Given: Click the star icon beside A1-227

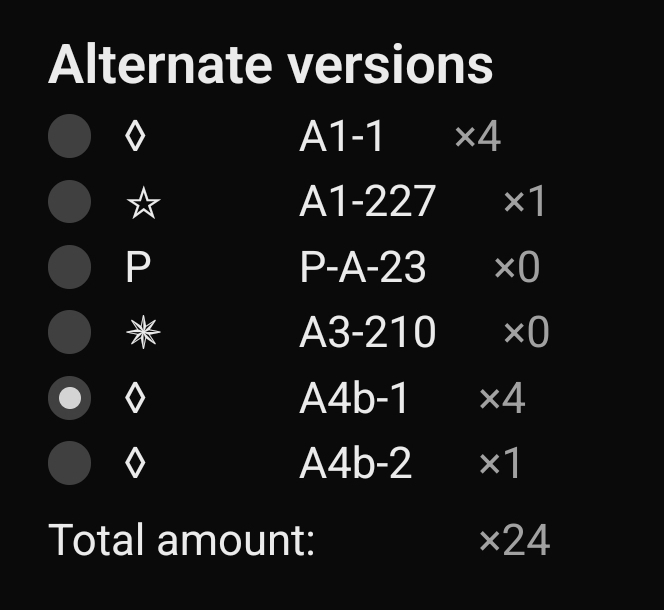Looking at the screenshot, I should coord(144,204).
